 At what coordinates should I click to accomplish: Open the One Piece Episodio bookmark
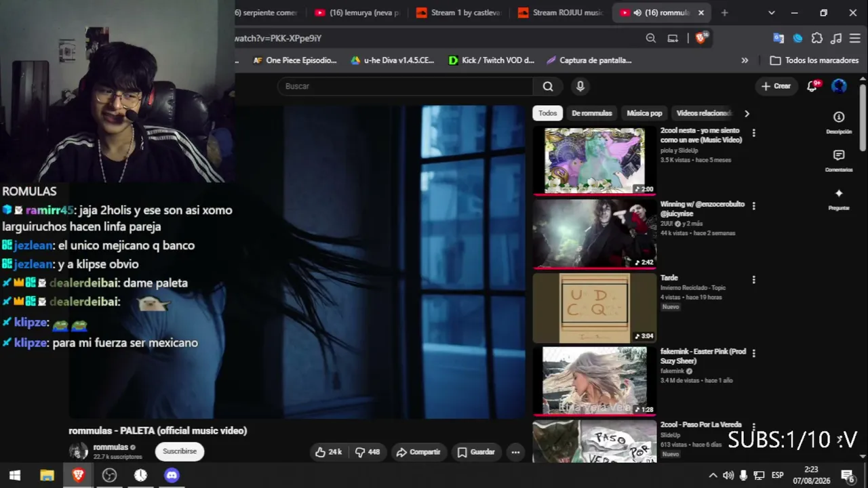point(294,60)
